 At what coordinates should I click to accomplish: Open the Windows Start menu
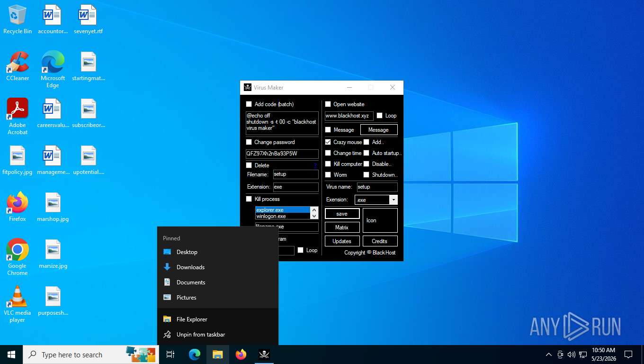click(x=11, y=355)
